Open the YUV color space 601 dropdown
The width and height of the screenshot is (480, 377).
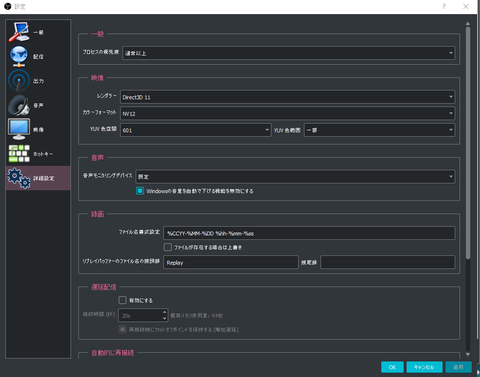coord(196,130)
